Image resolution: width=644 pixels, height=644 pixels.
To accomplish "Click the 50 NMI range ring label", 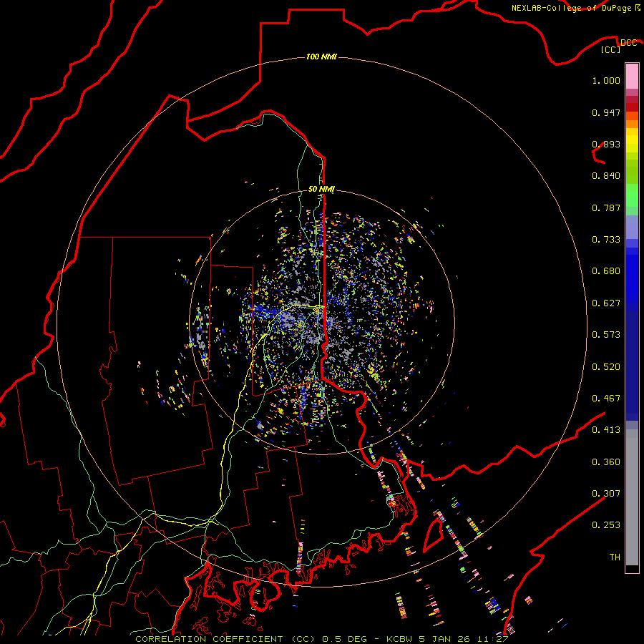I will [x=321, y=189].
